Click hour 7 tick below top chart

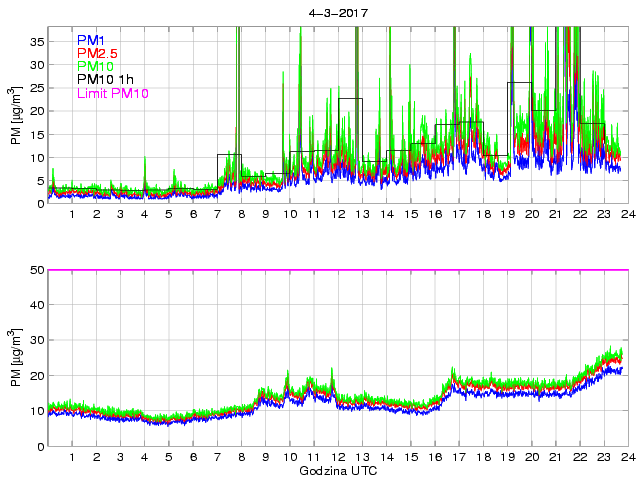click(x=217, y=215)
